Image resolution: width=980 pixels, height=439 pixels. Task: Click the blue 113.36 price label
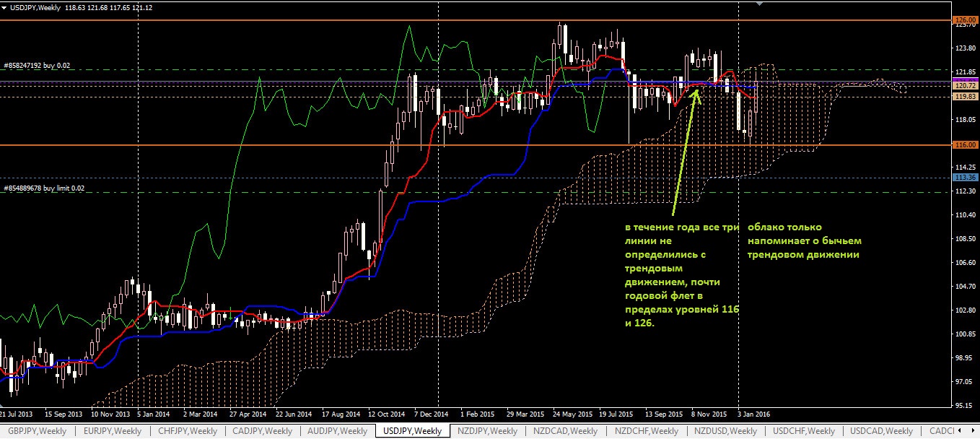click(x=966, y=177)
